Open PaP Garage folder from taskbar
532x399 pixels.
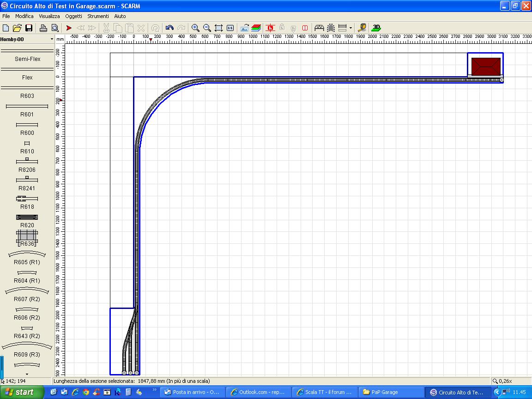[391, 392]
